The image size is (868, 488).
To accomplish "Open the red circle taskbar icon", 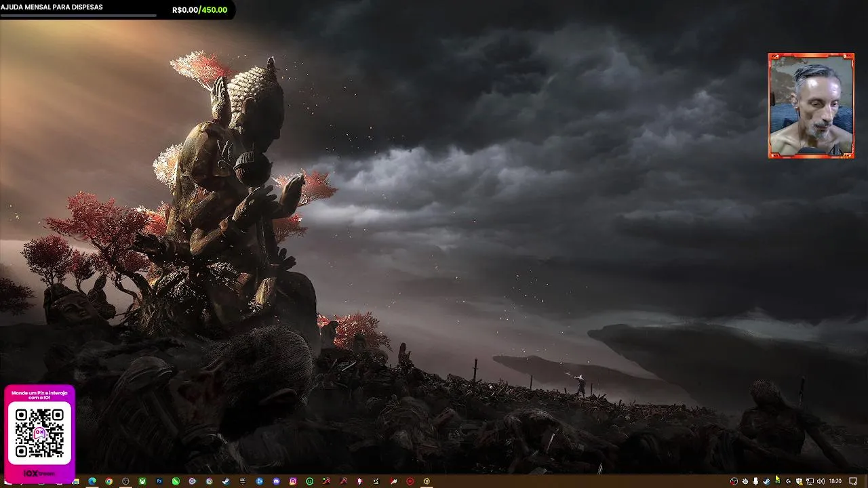I will 410,481.
